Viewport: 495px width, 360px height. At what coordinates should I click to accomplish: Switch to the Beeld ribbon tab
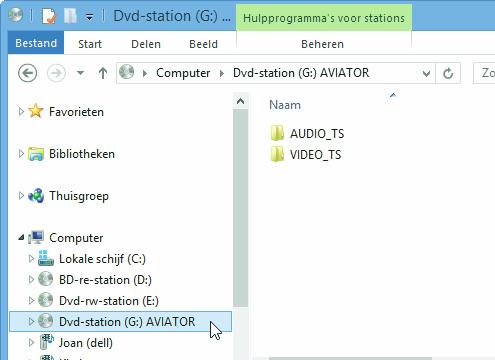click(x=203, y=44)
